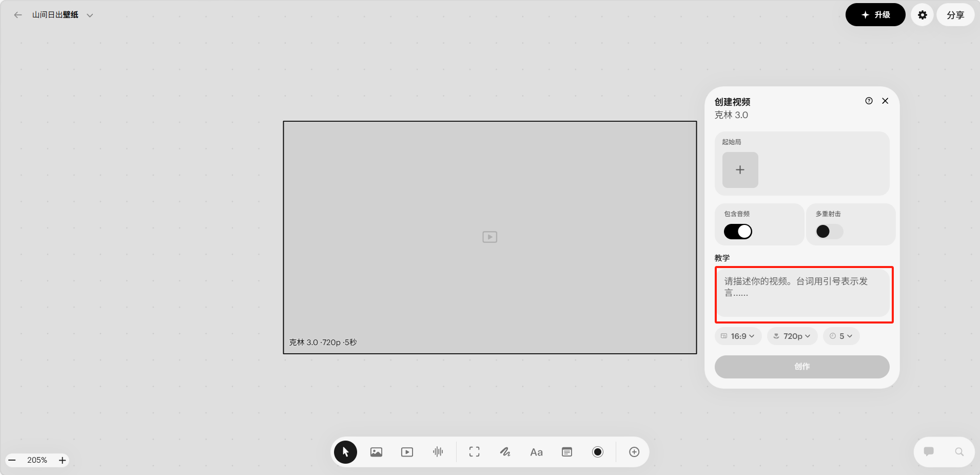Click the 分享 share button
Screen dimensions: 980x475
(x=955, y=15)
